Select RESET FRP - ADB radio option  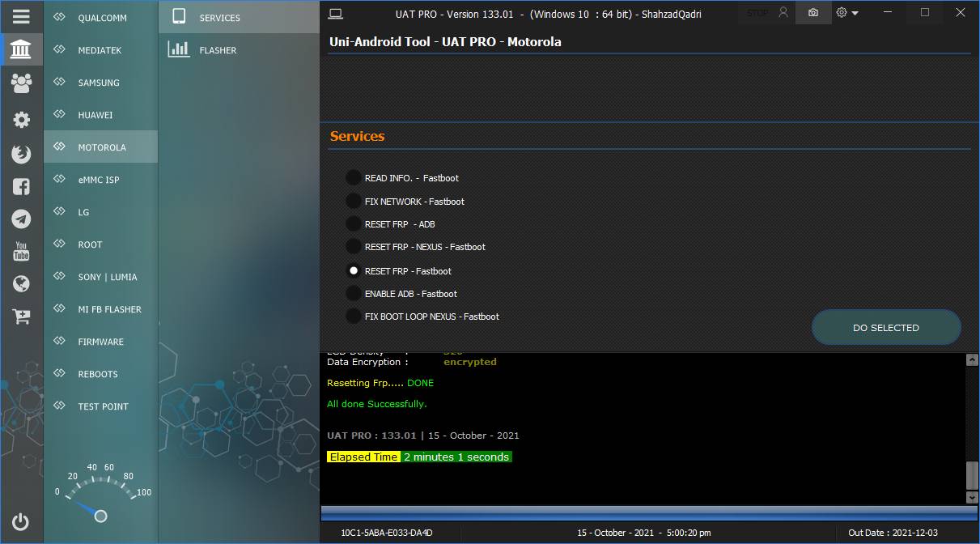click(354, 223)
